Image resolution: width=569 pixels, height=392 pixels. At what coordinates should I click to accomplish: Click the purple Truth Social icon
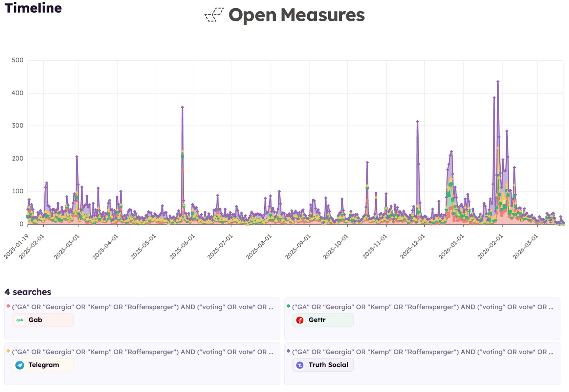click(300, 365)
